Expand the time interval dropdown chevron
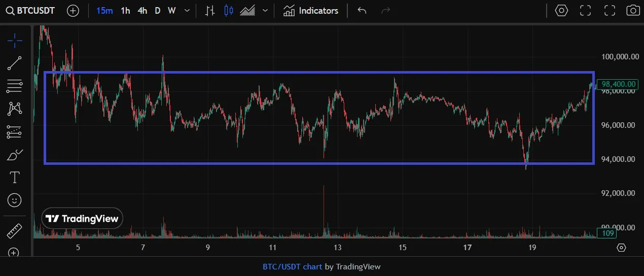The height and width of the screenshot is (276, 644). click(x=188, y=11)
